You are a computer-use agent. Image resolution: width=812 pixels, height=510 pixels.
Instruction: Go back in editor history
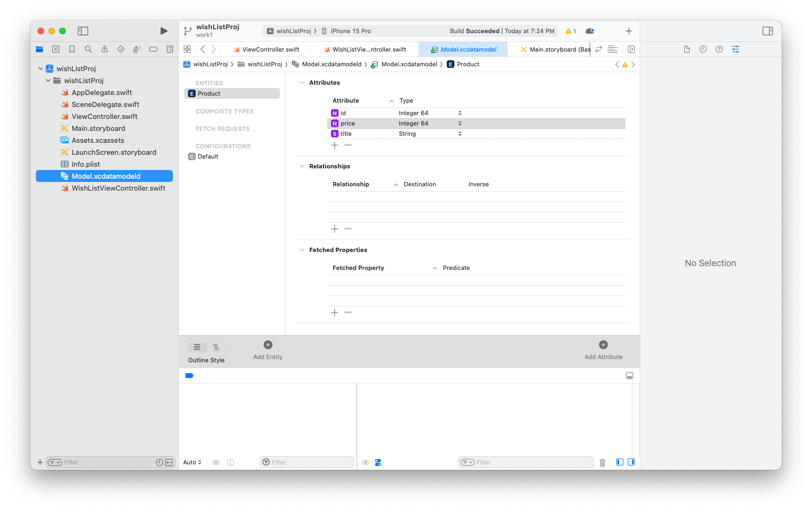pos(203,49)
